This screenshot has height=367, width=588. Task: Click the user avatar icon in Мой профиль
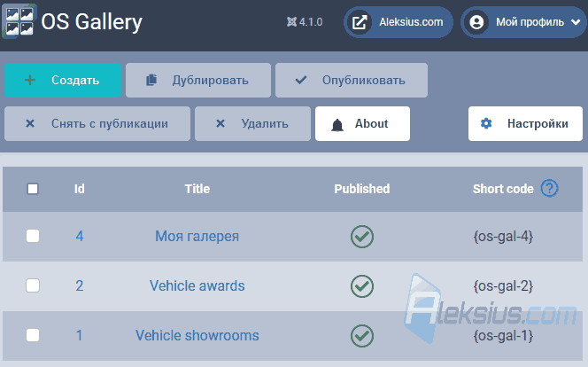pos(476,22)
